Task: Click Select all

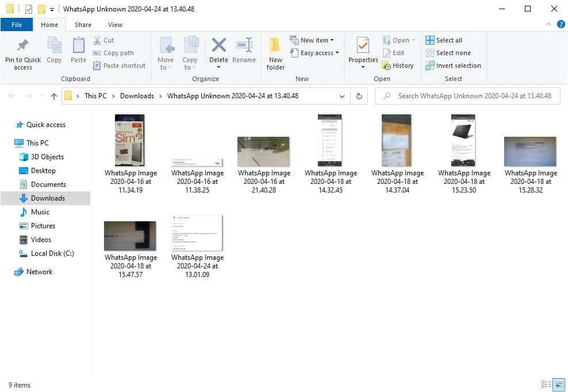Action: pyautogui.click(x=444, y=40)
